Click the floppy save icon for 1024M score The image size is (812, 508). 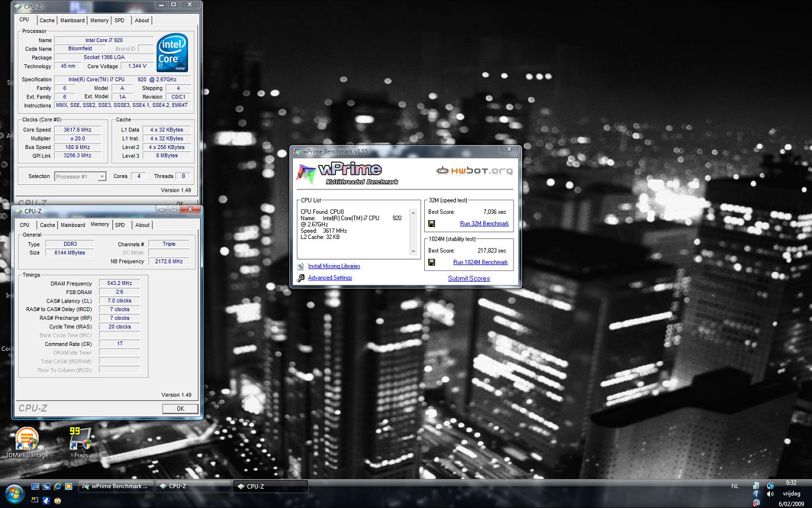pos(432,262)
